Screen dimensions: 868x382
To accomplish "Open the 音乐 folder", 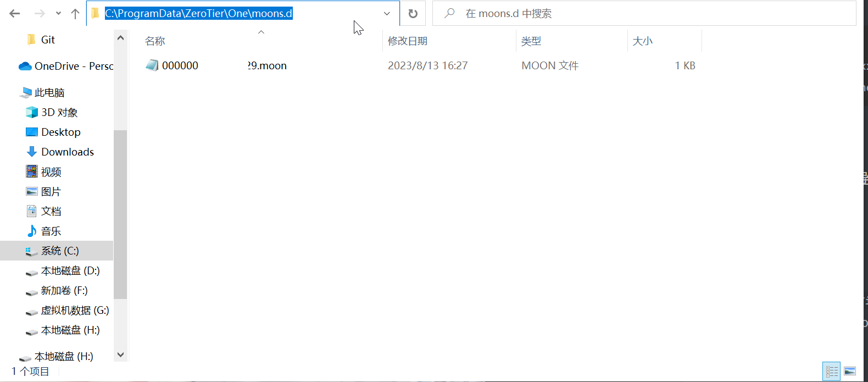I will 43,231.
